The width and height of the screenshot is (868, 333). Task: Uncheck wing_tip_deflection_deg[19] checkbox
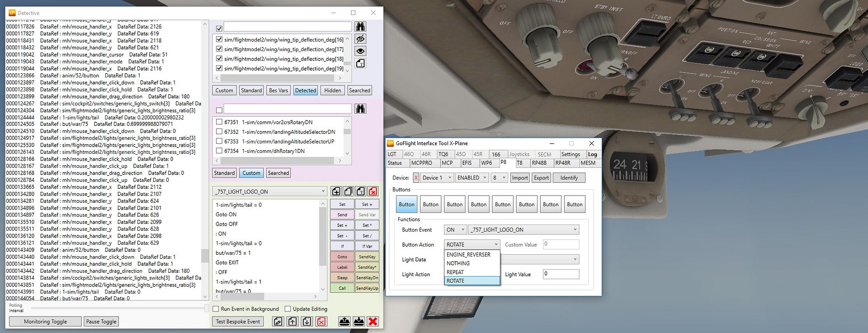pos(219,68)
